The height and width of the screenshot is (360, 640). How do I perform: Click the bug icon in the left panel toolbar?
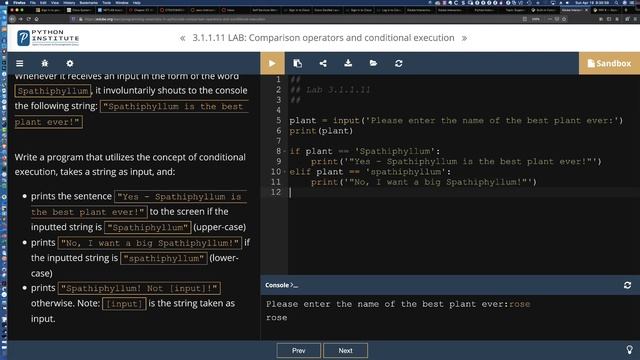pyautogui.click(x=45, y=63)
